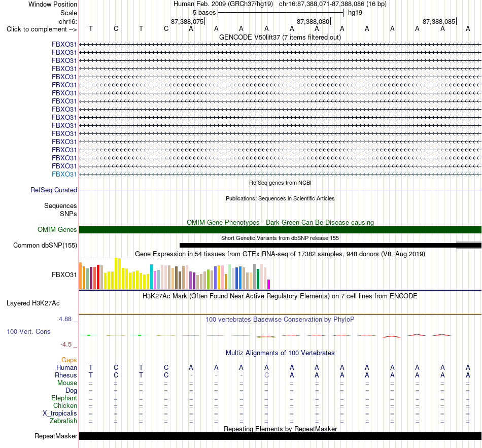Click the PhyloP minimum value '-4.5'
482x448 pixels.
coord(66,344)
